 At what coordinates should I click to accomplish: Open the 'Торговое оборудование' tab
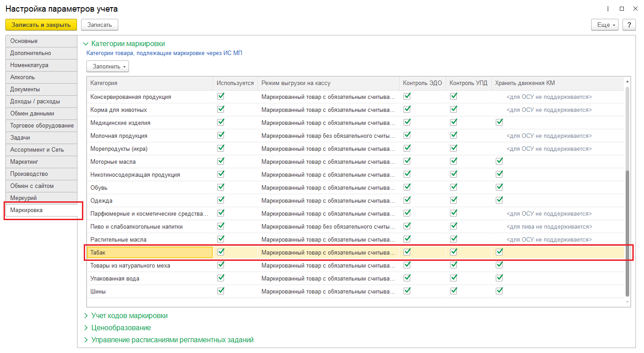[42, 125]
